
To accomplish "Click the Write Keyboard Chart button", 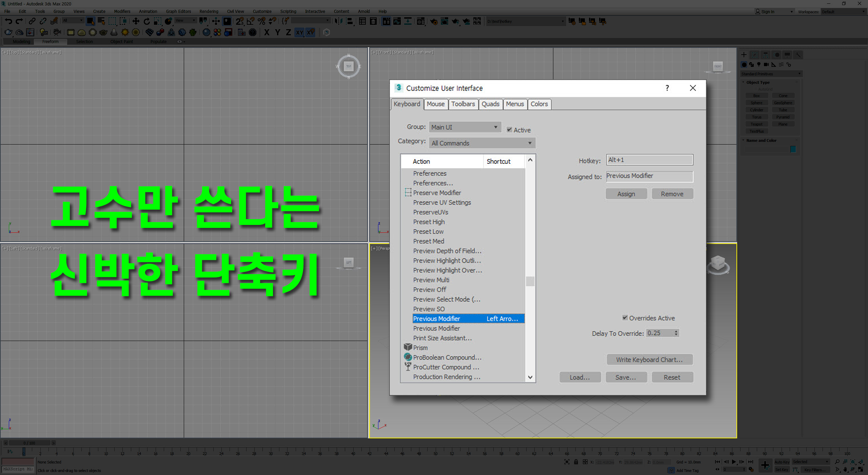I will click(649, 360).
